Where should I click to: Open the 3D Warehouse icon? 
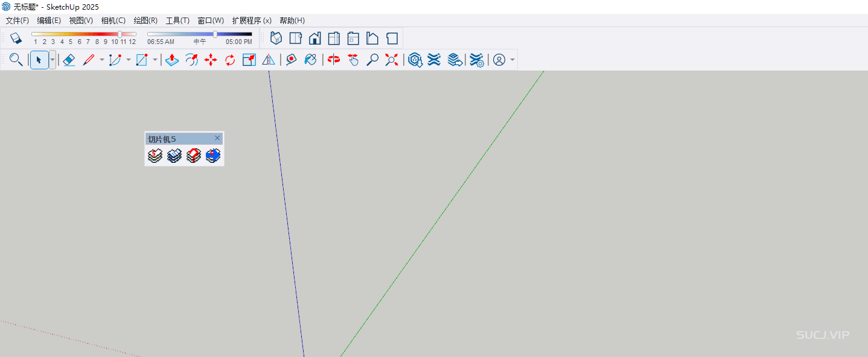(415, 60)
